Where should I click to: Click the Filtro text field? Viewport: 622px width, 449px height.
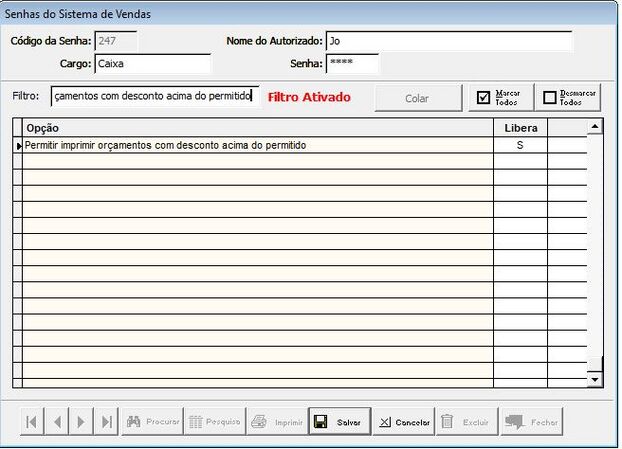(155, 96)
